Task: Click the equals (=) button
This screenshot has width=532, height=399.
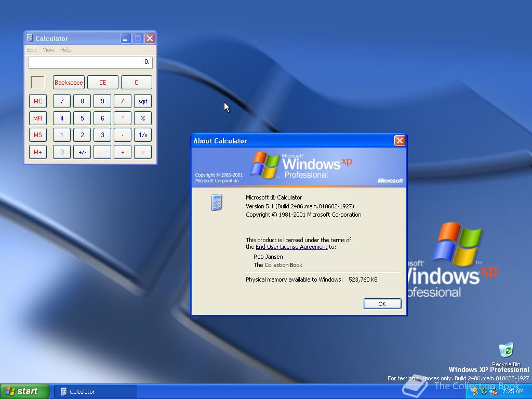Action: pos(143,152)
